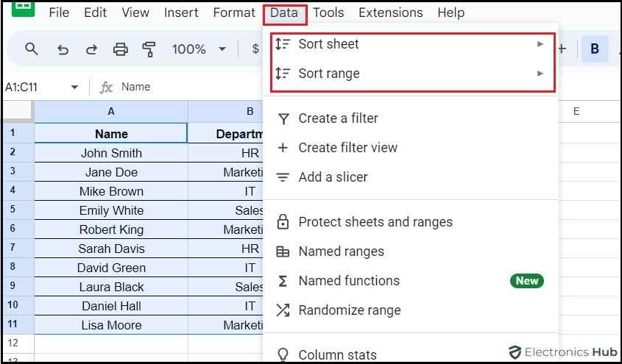622x364 pixels.
Task: Click the sigma Named functions icon
Action: tap(283, 281)
